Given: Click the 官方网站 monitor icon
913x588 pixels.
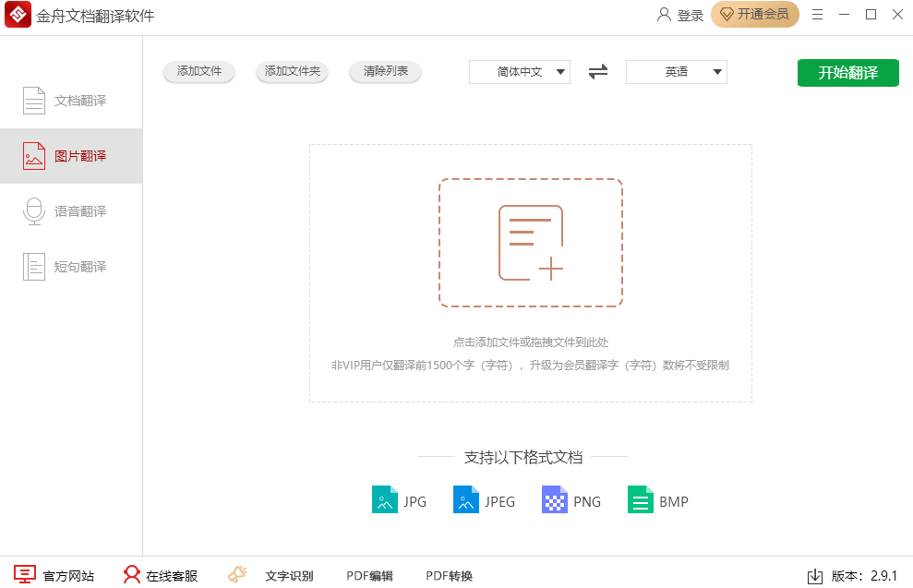Looking at the screenshot, I should [25, 576].
